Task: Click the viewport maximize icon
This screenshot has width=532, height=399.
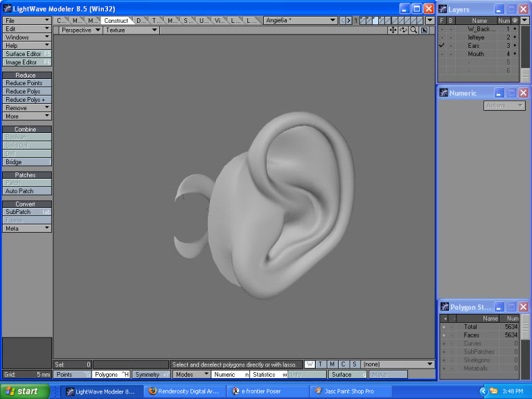Action: click(x=424, y=30)
